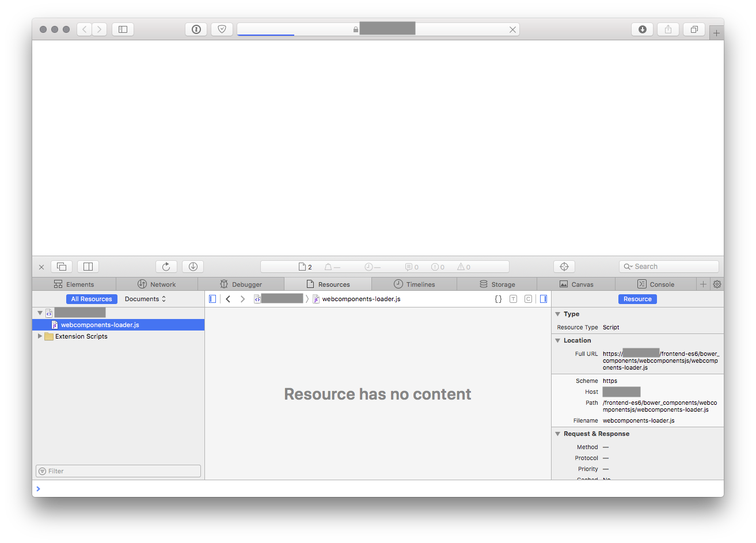The image size is (756, 543).
Task: Click the sidebar Filter input field
Action: pyautogui.click(x=118, y=470)
